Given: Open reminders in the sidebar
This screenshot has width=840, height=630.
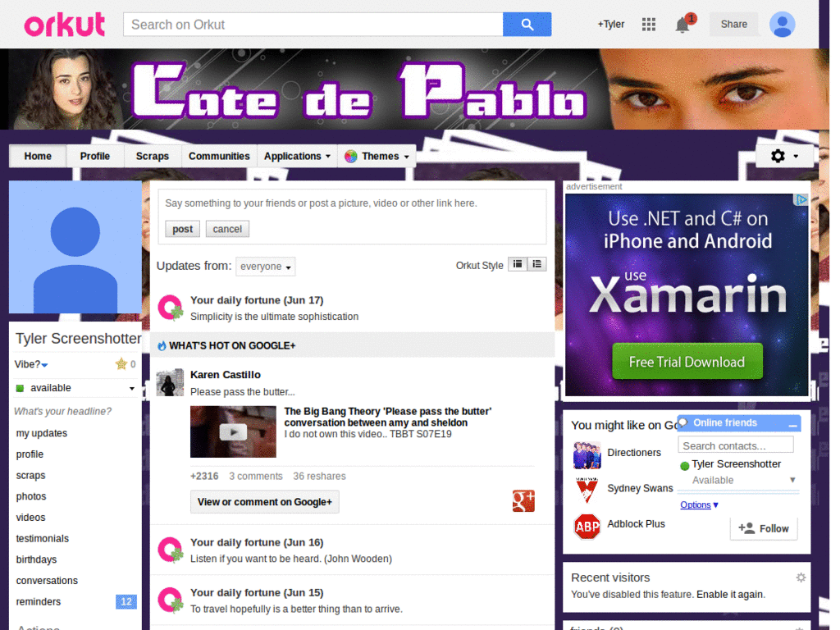Looking at the screenshot, I should [x=38, y=601].
